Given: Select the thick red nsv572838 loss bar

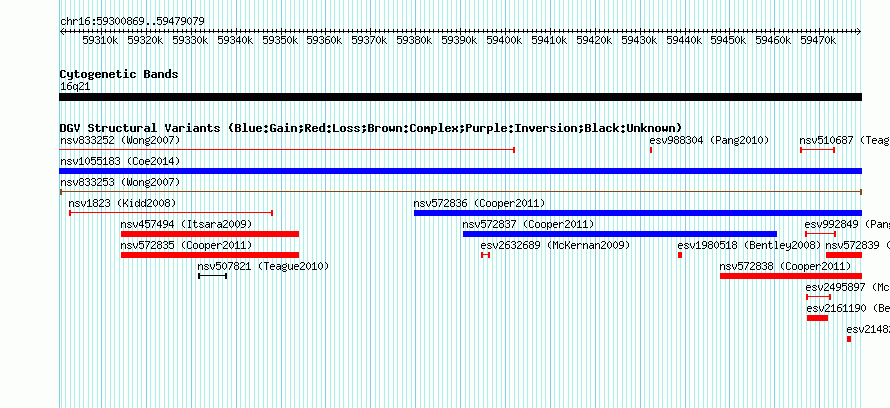Looking at the screenshot, I should 791,276.
